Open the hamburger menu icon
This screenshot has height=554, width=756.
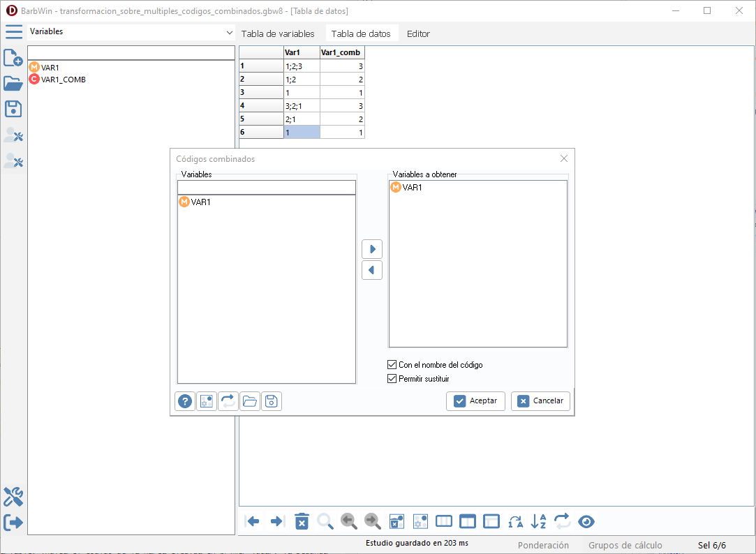13,32
